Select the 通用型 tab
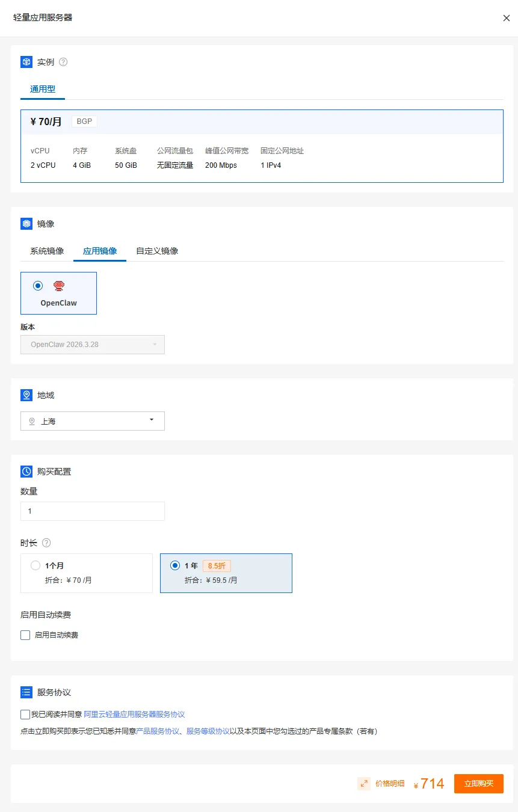Screen dimensions: 518x812 [43, 89]
